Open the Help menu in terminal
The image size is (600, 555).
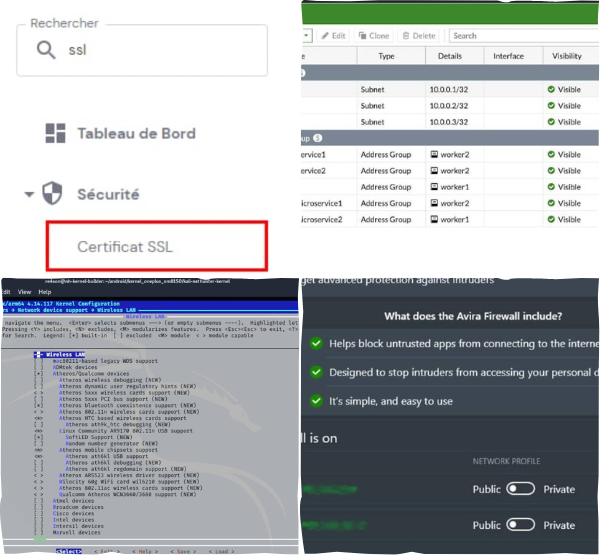click(47, 292)
